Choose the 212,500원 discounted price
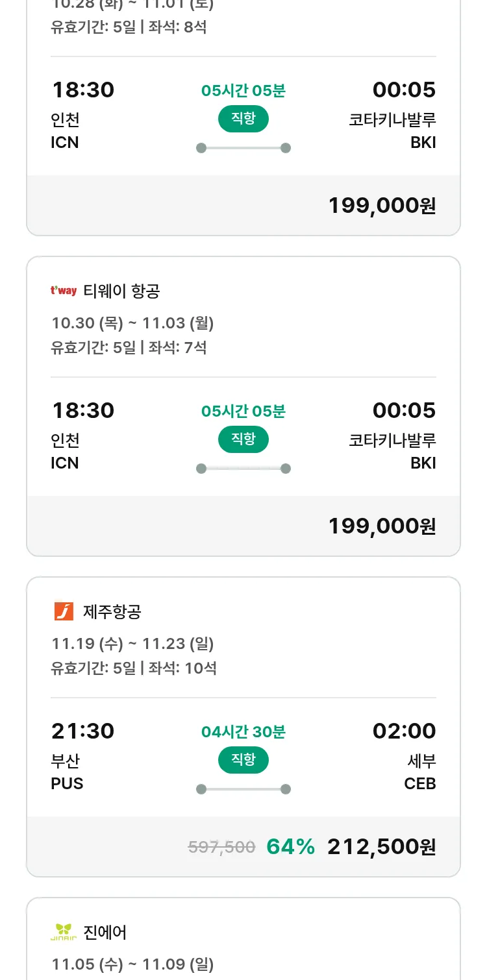Viewport: 487px width, 980px height. point(382,847)
